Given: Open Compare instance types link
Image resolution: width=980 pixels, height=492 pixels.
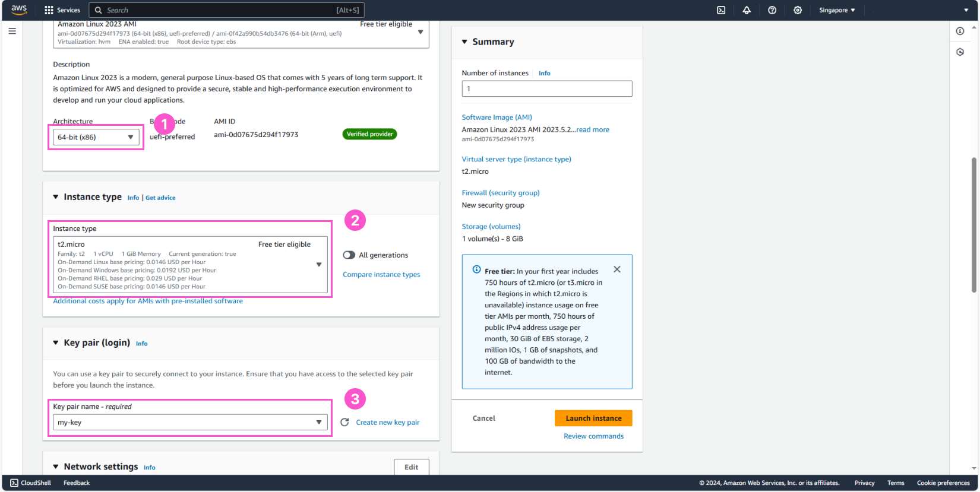Looking at the screenshot, I should coord(381,274).
